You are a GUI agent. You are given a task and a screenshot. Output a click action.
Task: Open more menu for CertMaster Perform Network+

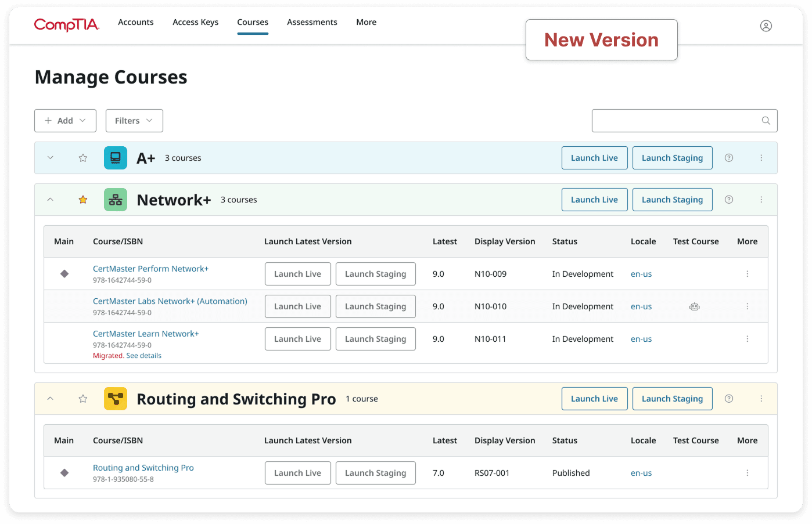click(748, 274)
